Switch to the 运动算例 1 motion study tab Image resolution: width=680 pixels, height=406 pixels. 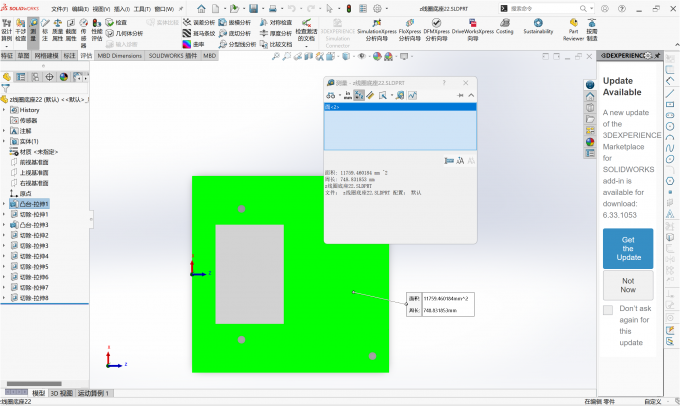[x=95, y=393]
